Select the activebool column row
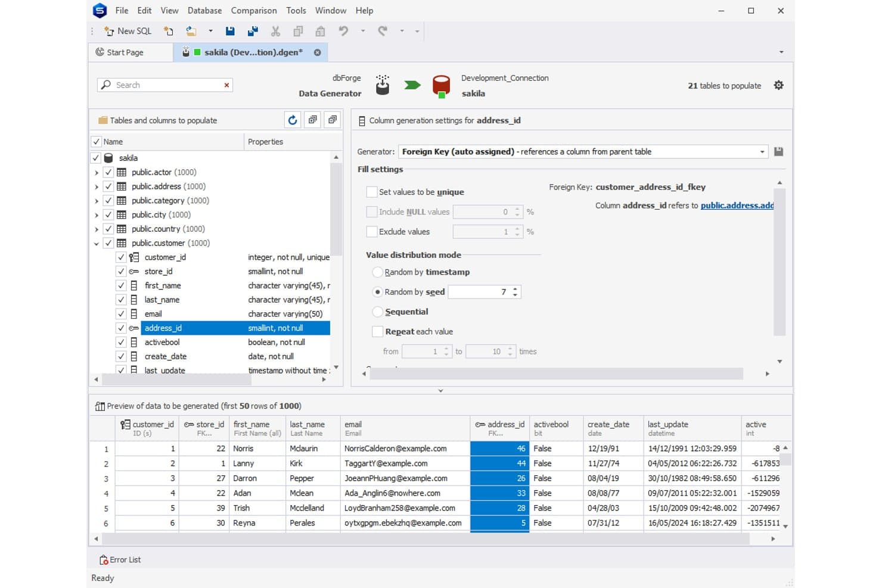 click(x=223, y=343)
